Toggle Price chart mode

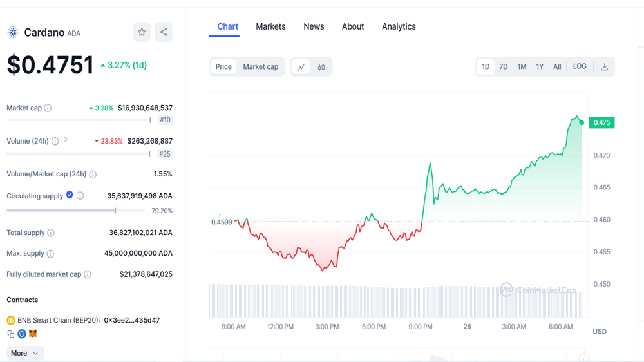tap(223, 67)
